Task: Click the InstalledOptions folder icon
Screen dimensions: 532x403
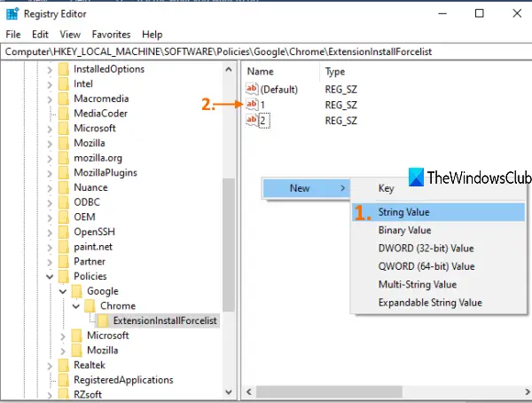Action: [x=64, y=69]
